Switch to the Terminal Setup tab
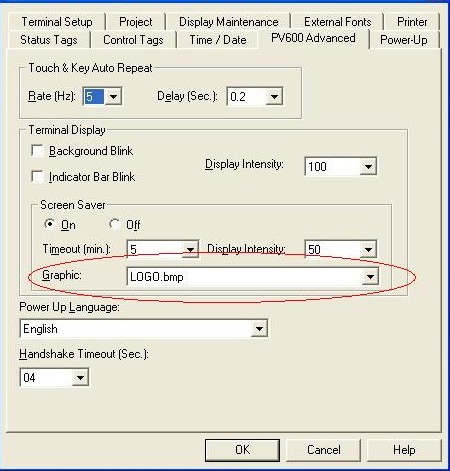The image size is (450, 471). [57, 22]
